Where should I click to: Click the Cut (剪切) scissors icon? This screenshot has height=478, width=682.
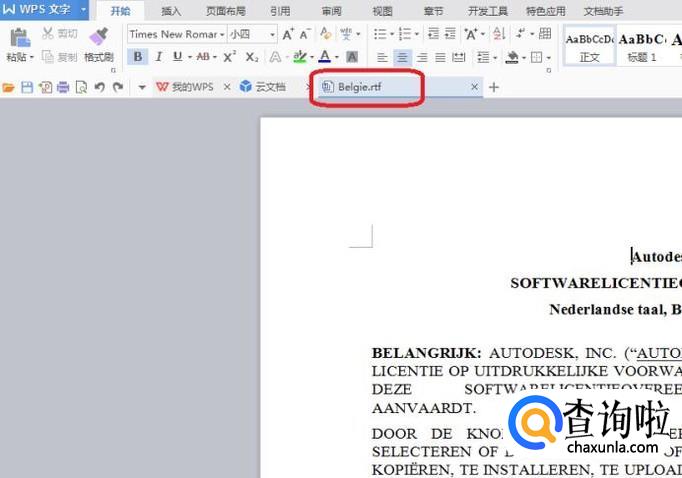tap(47, 33)
